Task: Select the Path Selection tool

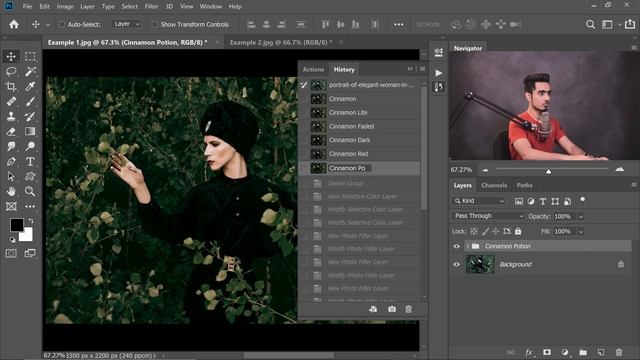Action: (x=11, y=176)
